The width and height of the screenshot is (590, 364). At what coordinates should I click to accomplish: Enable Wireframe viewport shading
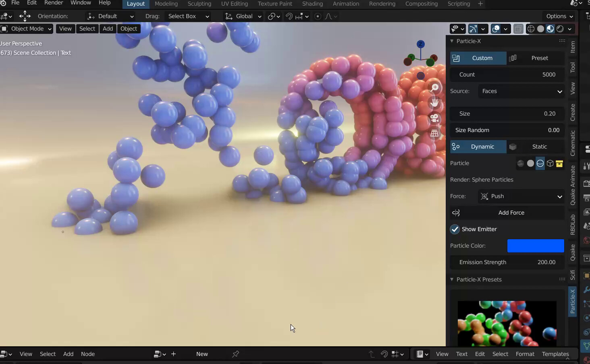[x=531, y=29]
